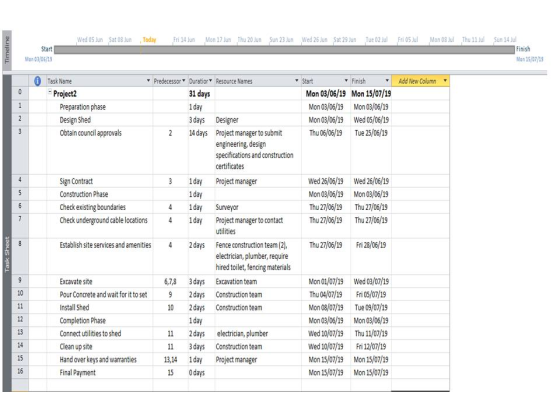560x420 pixels.
Task: Click the Install Shed duration cell
Action: coord(201,308)
